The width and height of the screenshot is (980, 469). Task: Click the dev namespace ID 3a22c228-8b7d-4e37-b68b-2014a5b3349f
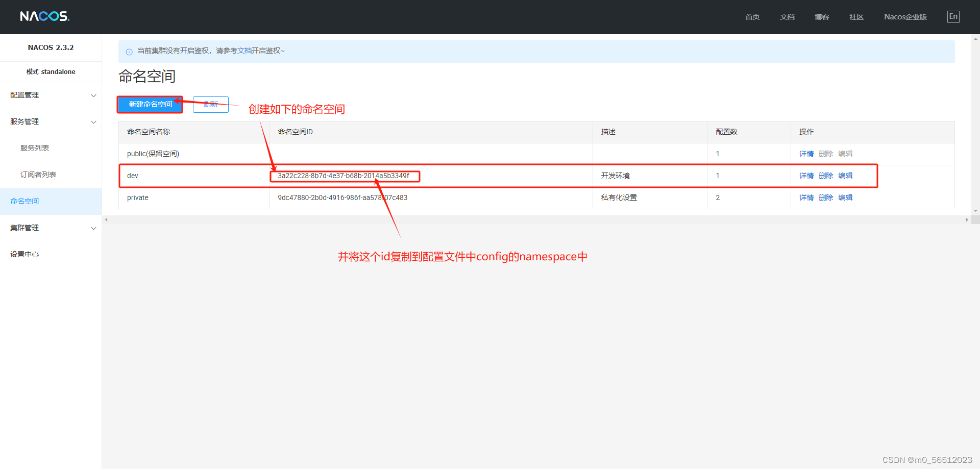coord(344,176)
